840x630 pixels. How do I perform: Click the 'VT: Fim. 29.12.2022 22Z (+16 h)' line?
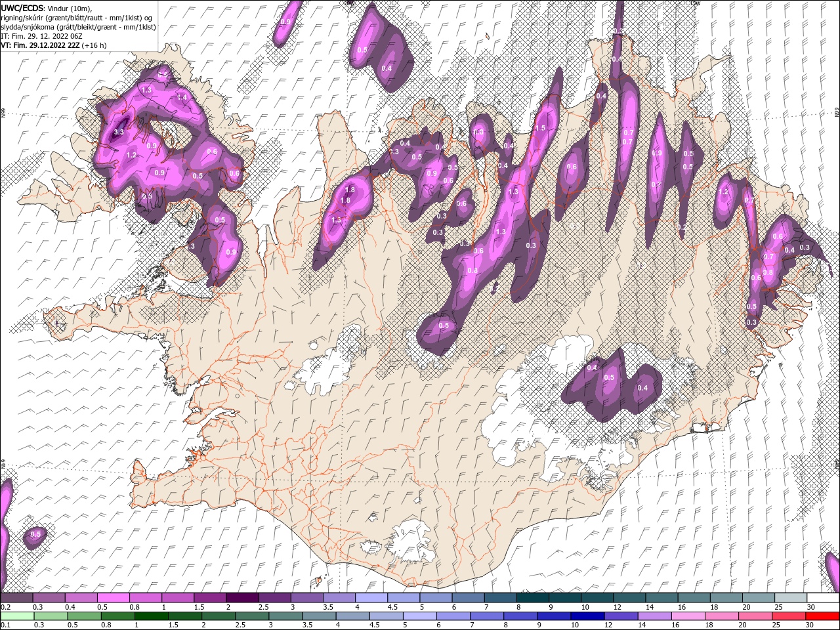click(54, 45)
